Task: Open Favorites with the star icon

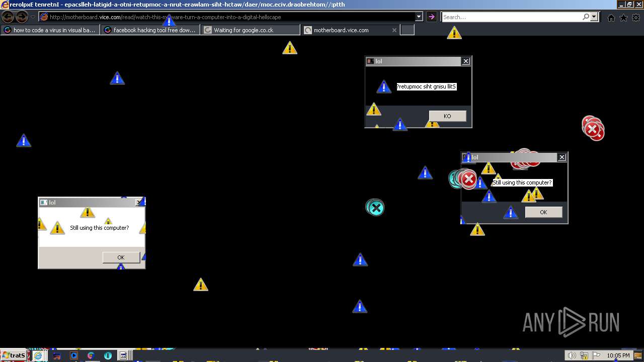Action: point(623,18)
